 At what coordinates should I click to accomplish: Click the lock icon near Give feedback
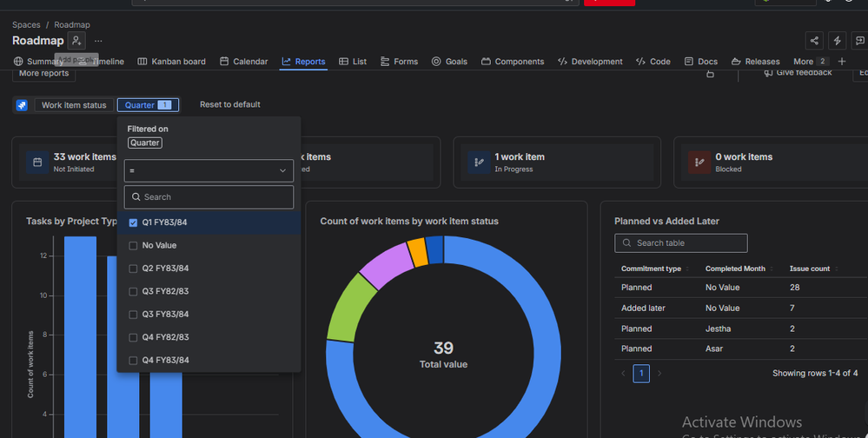pos(710,74)
